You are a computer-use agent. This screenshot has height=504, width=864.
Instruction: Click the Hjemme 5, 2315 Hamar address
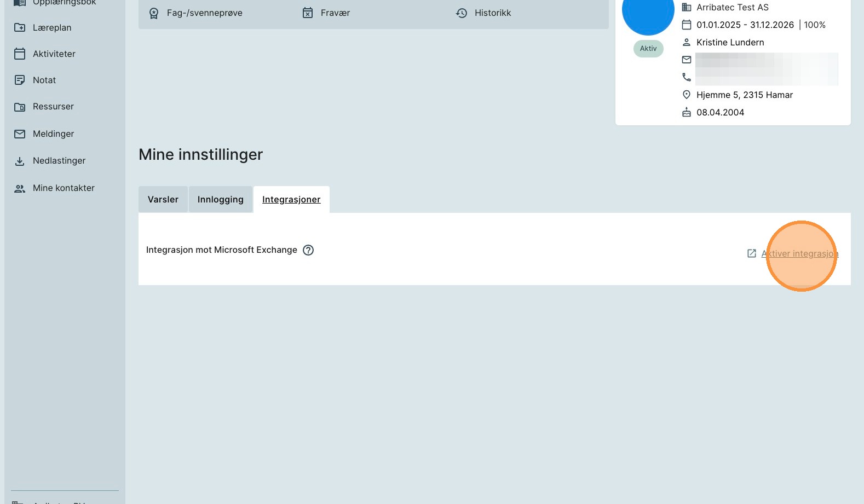744,95
